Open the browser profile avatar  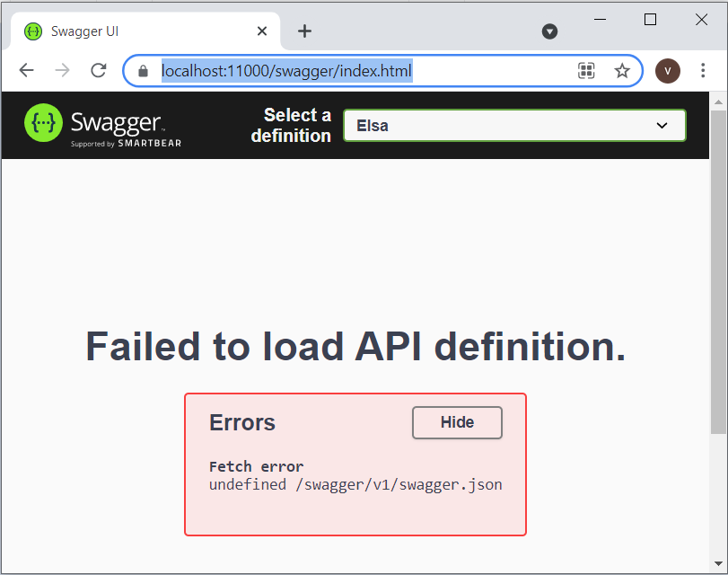(x=668, y=70)
